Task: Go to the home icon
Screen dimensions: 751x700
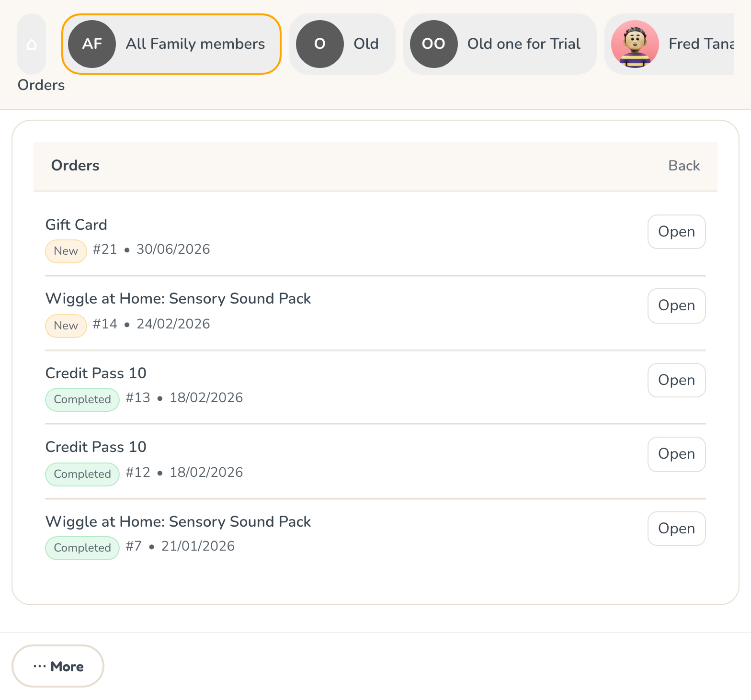Action: pos(32,44)
